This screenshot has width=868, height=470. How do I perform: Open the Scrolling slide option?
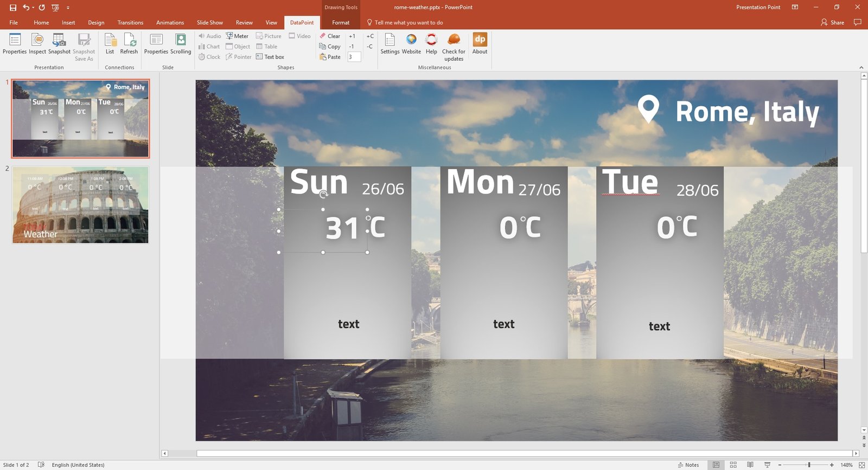tap(181, 43)
